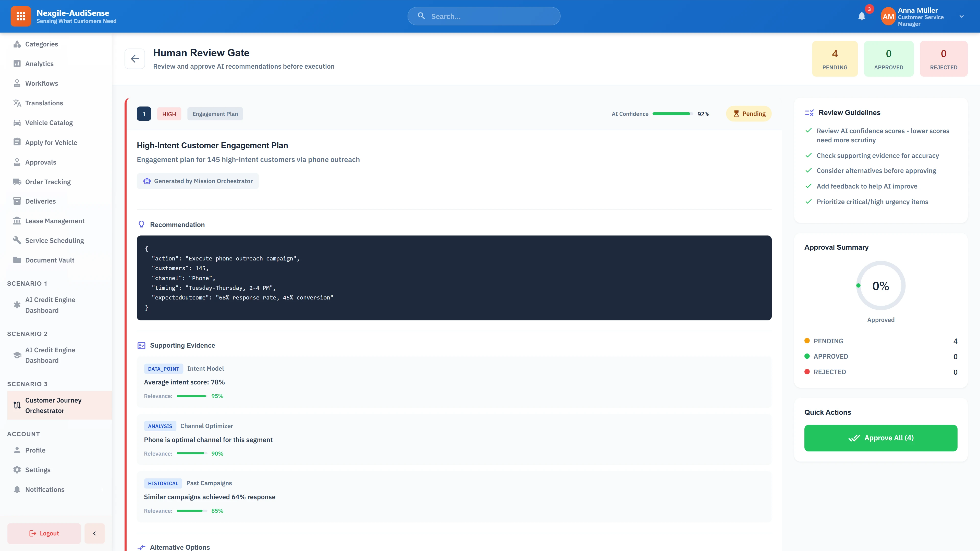
Task: Click the Approve All button
Action: tap(880, 438)
